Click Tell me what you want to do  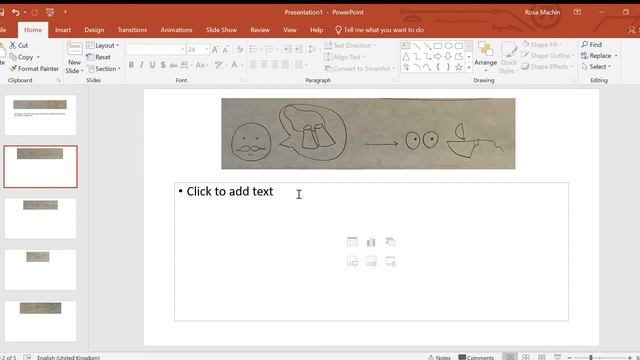[x=379, y=30]
